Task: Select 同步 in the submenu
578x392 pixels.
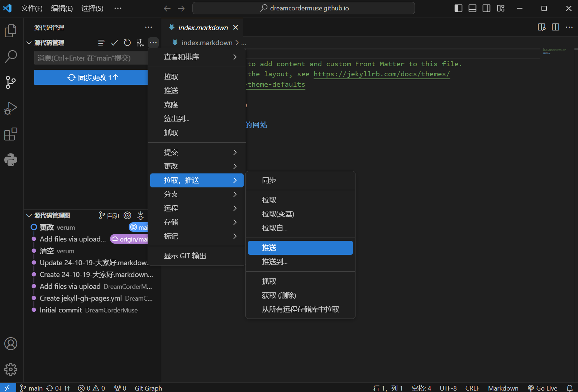Action: point(300,180)
